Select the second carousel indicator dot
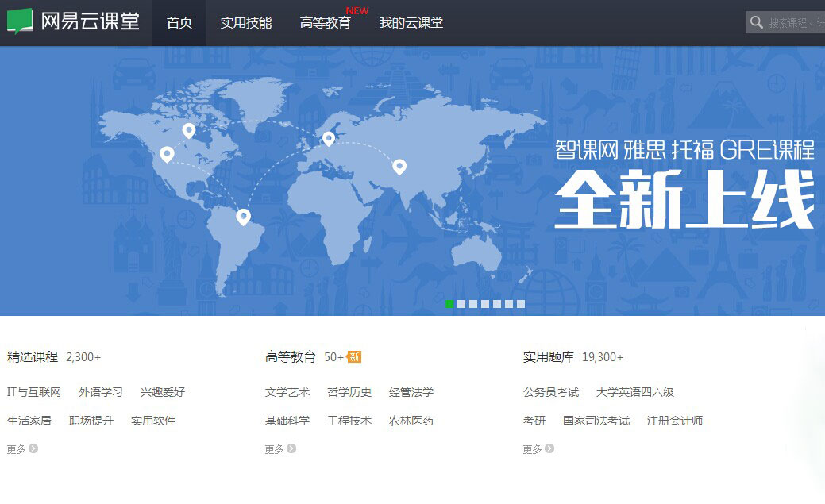This screenshot has height=504, width=825. [x=461, y=302]
